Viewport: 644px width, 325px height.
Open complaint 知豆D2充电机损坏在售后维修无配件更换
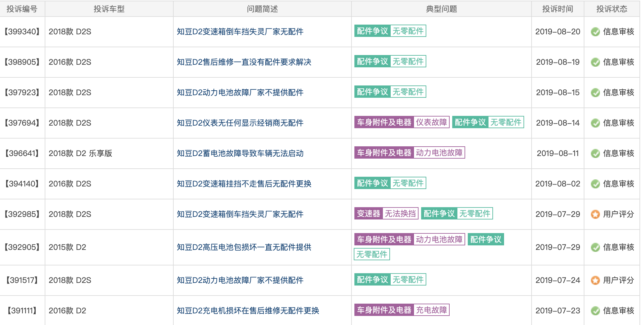248,311
